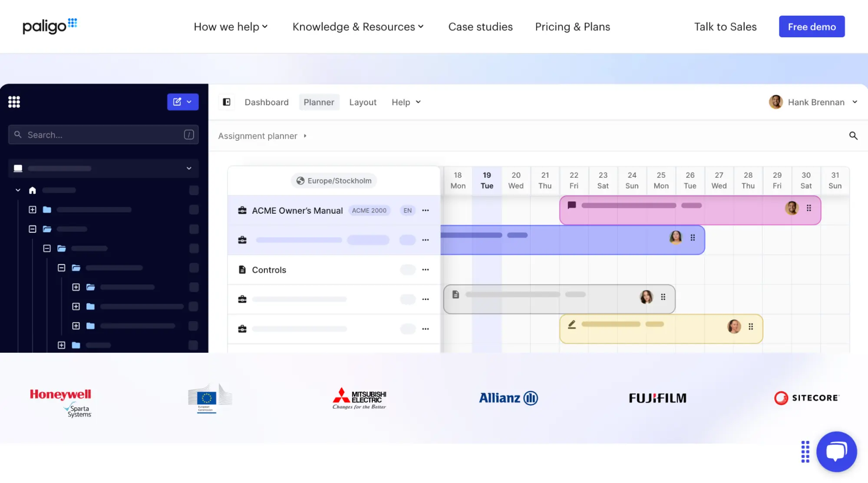The width and height of the screenshot is (868, 483).
Task: Click the drag handle on gray assignment bar
Action: pos(663,297)
